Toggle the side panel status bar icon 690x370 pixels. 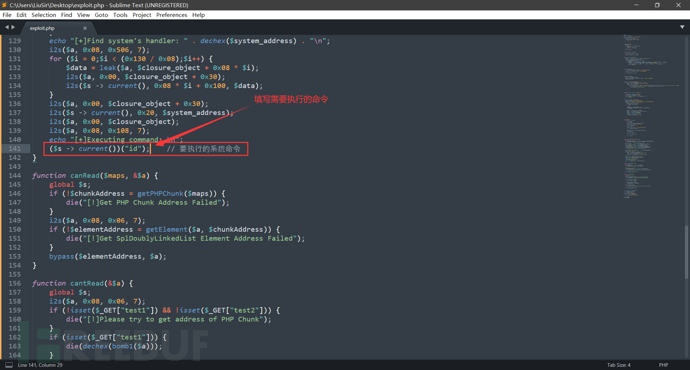(x=9, y=365)
